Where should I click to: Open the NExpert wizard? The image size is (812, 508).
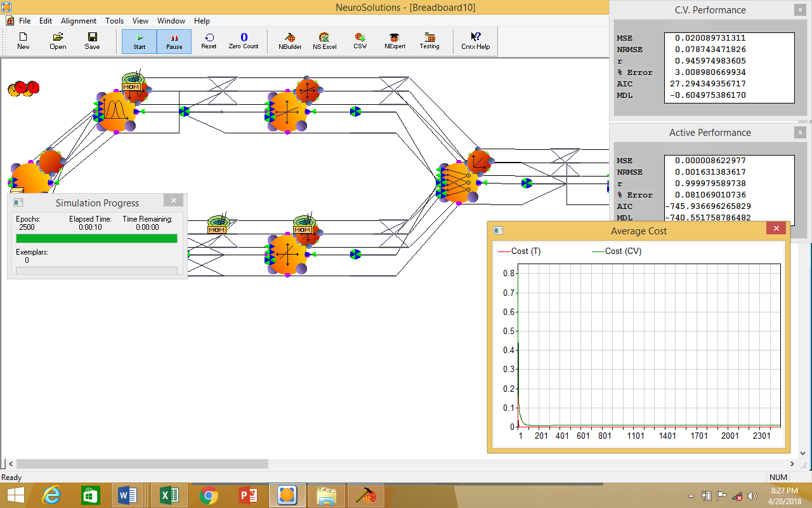(395, 41)
